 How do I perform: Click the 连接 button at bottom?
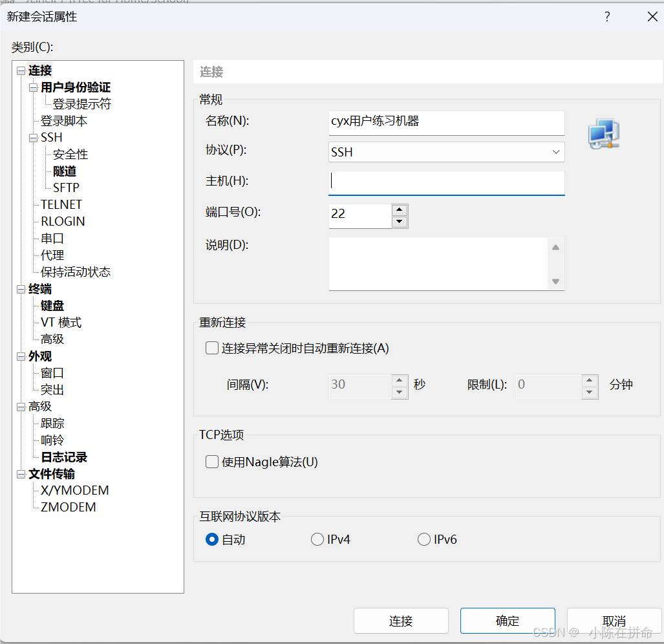point(401,621)
